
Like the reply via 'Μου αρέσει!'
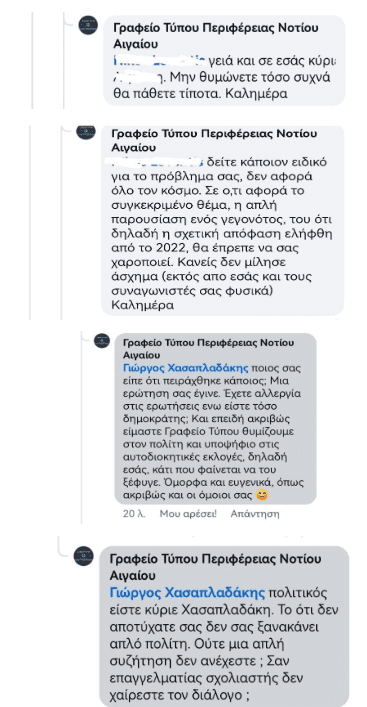188,514
